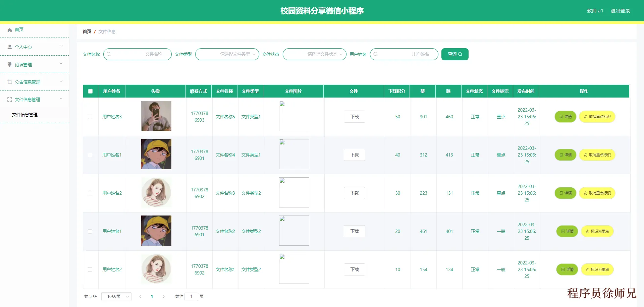Click the crop icon for 公告信息管理
644x307 pixels.
click(x=10, y=82)
